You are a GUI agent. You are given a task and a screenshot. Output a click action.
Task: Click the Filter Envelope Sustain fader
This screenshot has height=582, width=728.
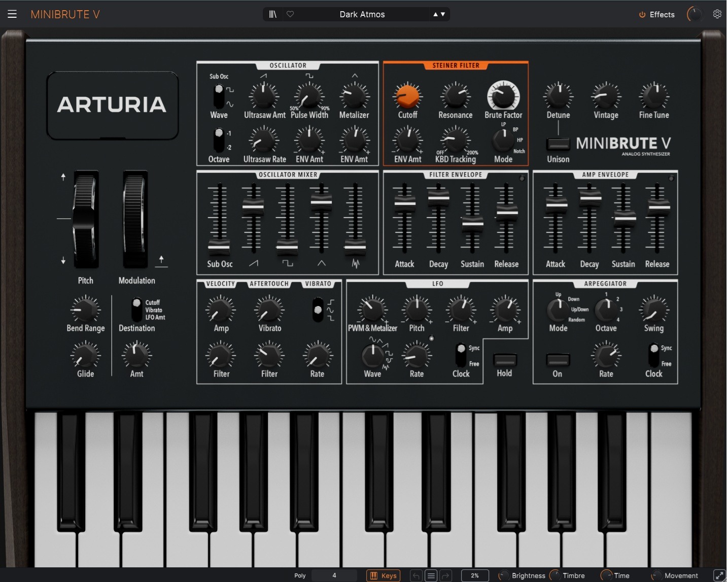[x=472, y=223]
